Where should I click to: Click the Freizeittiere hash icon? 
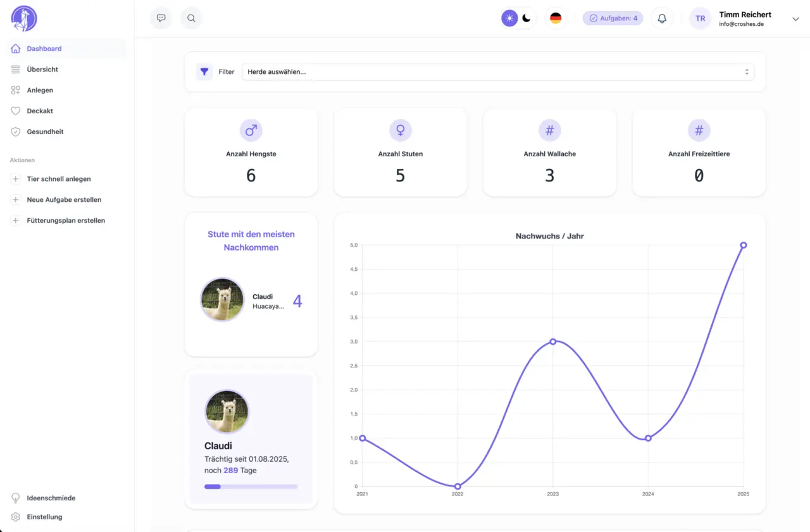click(x=699, y=130)
